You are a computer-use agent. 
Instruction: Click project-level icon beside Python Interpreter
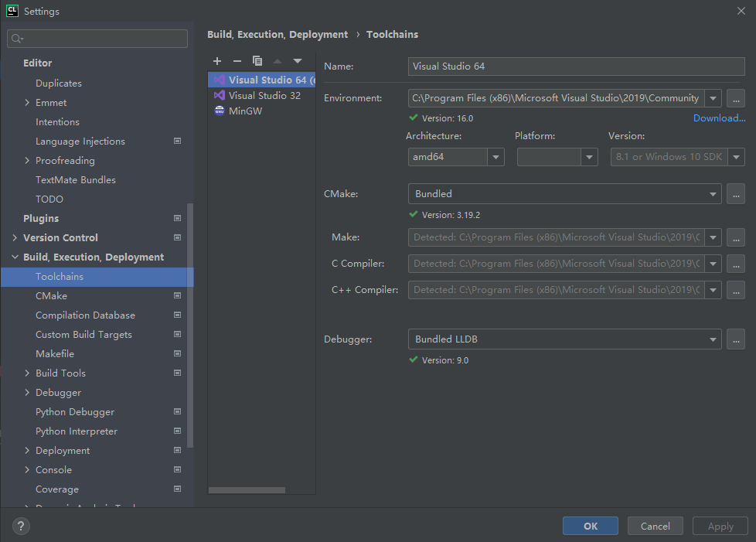pos(178,431)
